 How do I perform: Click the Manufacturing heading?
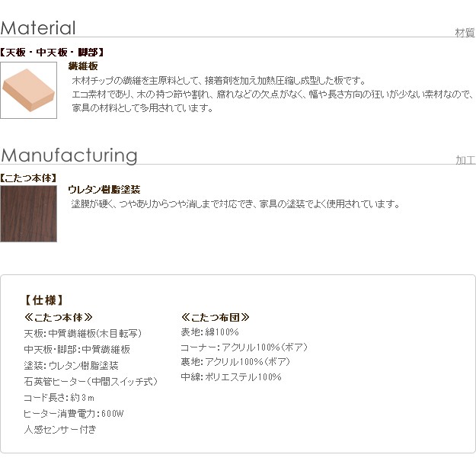[x=69, y=155]
